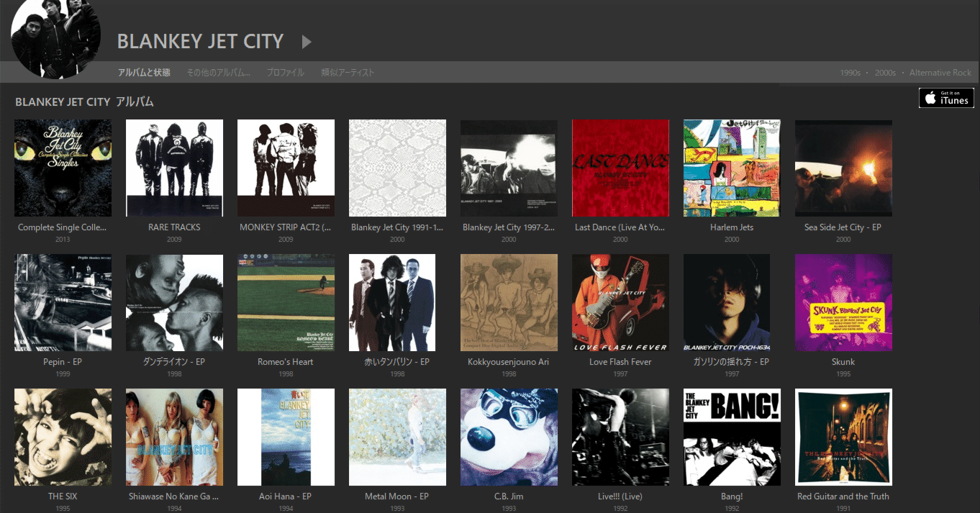
Task: Open ガソリンの揺れ方 EP cover
Action: point(727,302)
